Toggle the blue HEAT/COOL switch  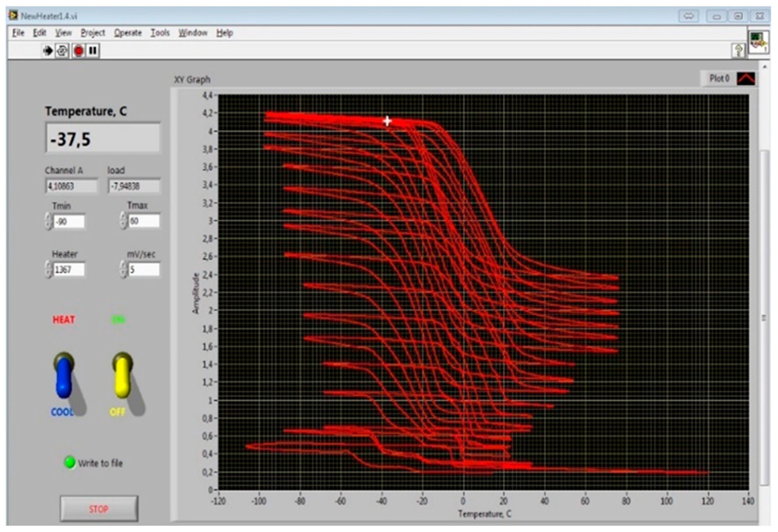pyautogui.click(x=63, y=377)
